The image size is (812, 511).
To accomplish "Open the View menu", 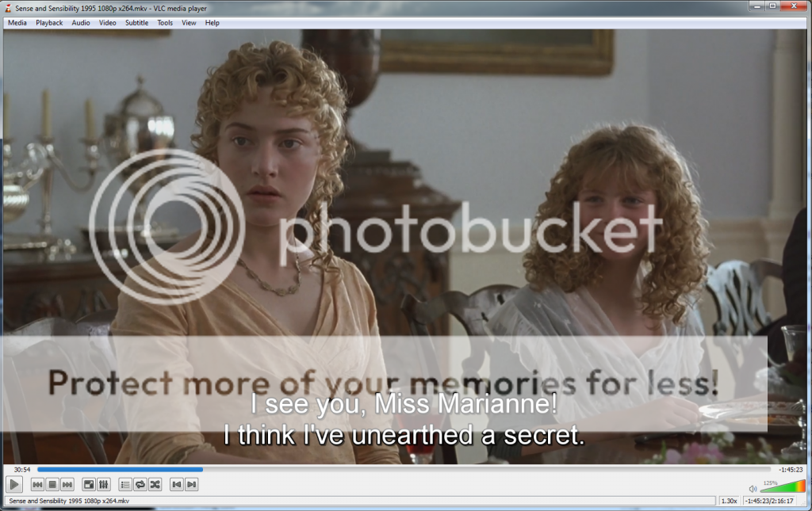I will coord(189,23).
